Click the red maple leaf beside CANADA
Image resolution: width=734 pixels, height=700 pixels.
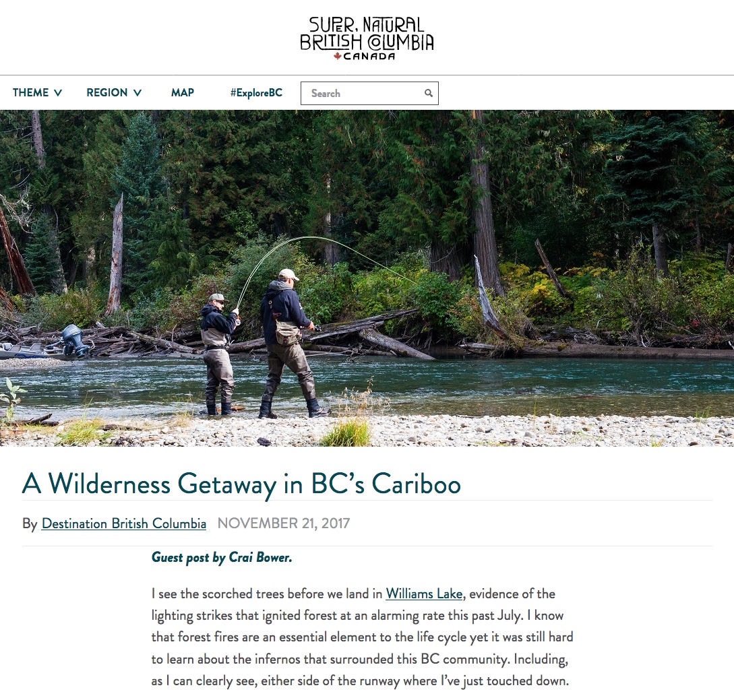338,56
